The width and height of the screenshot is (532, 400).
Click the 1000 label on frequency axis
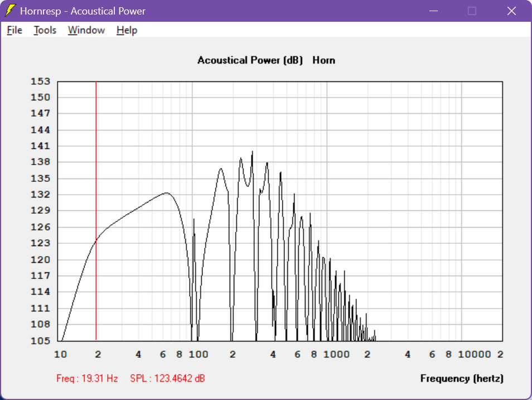coord(336,354)
